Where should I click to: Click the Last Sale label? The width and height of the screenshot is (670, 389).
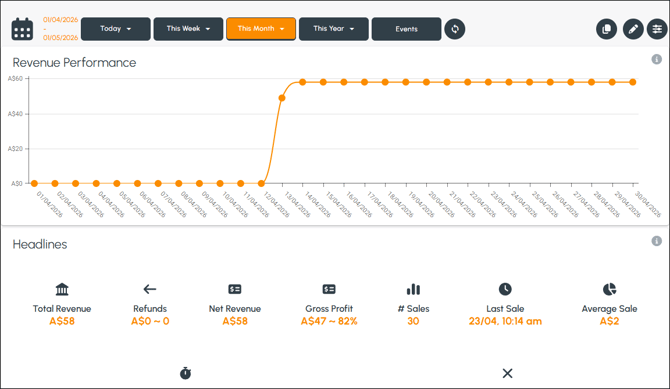coord(505,309)
